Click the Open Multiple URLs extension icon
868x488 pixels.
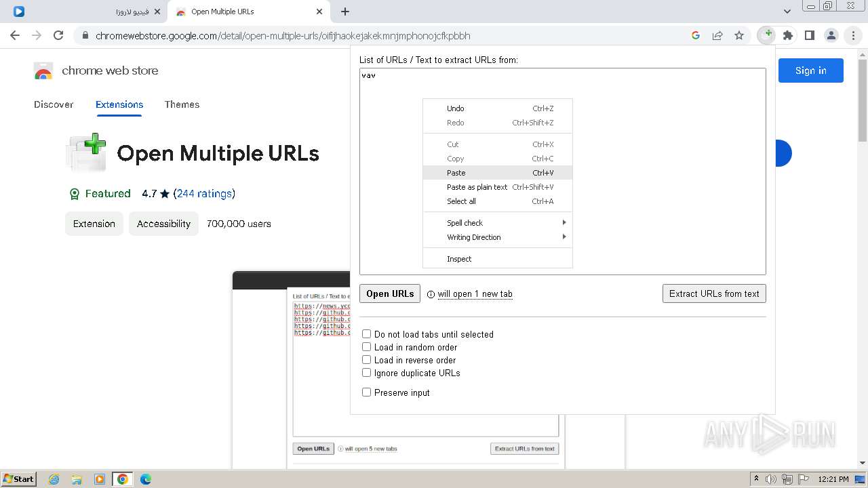[x=766, y=35]
